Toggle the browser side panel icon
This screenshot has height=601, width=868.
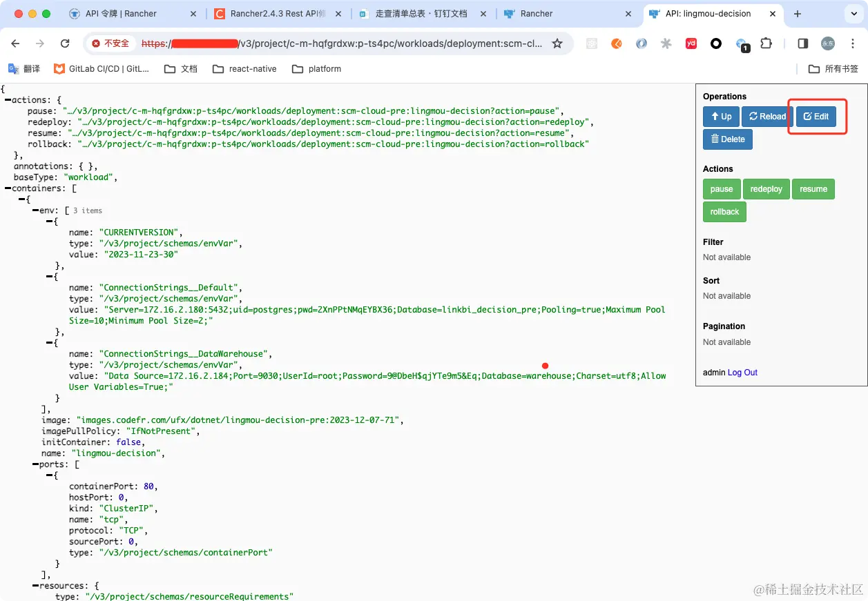803,43
